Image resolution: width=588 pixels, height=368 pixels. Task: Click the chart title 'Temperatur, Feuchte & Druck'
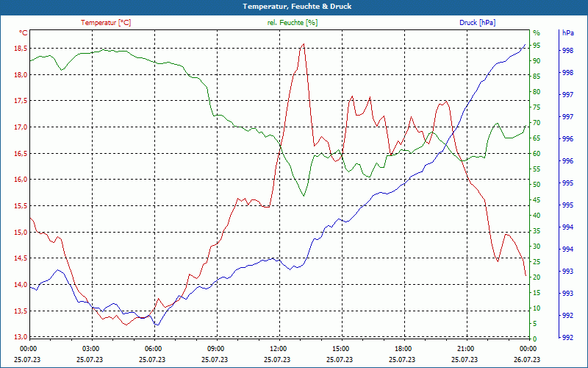click(297, 7)
